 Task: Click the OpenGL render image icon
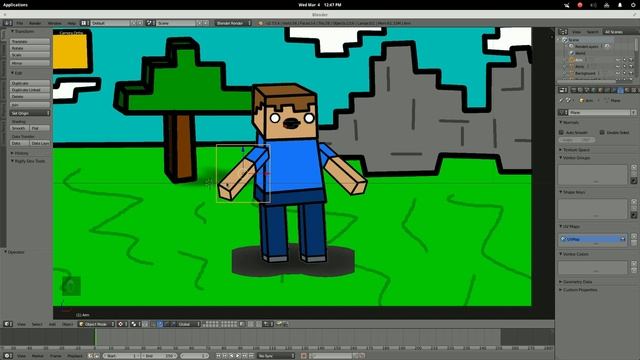(x=279, y=324)
